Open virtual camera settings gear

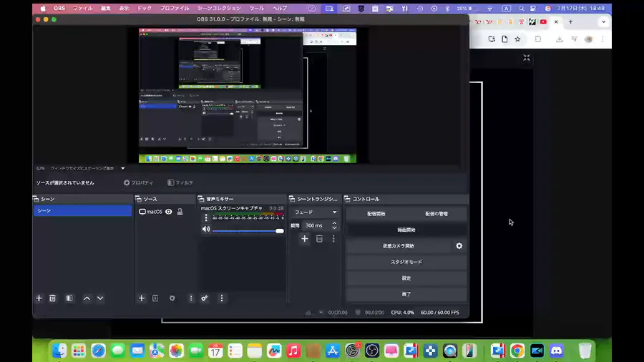pyautogui.click(x=459, y=246)
